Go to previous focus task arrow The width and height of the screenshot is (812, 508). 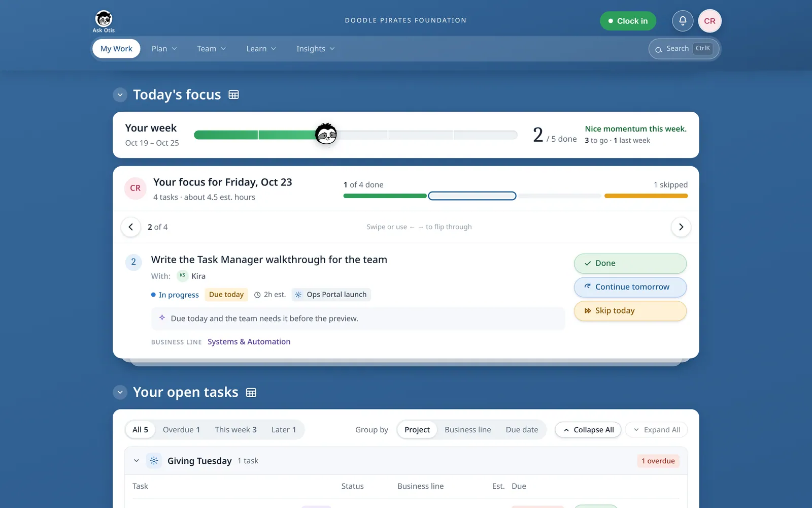[131, 227]
